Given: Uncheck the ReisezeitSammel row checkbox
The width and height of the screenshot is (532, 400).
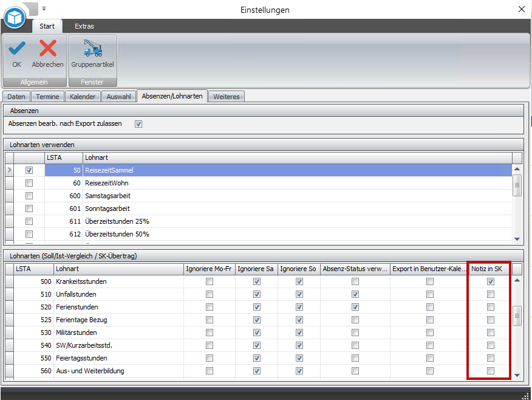Looking at the screenshot, I should tap(29, 171).
